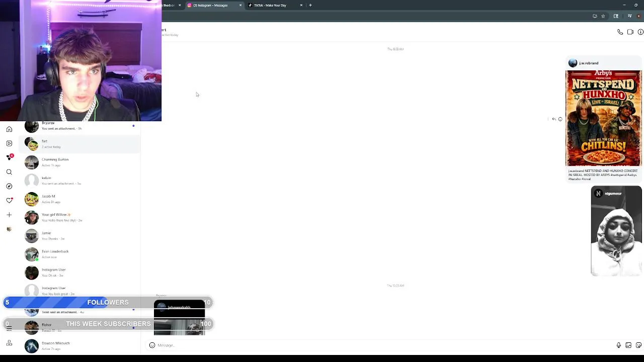
Task: Open chat with Your girl Willow
Action: click(x=80, y=217)
